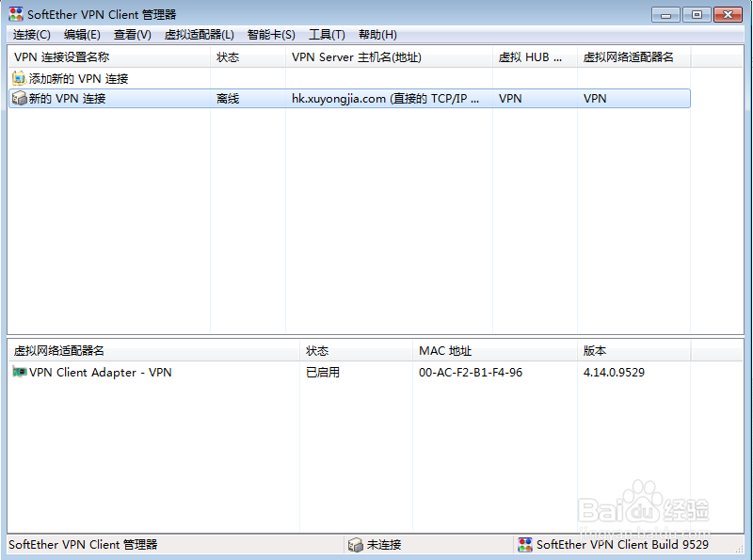The height and width of the screenshot is (560, 753).
Task: Click SoftEther VPN Client 管理器 status bar text
Action: tap(83, 545)
